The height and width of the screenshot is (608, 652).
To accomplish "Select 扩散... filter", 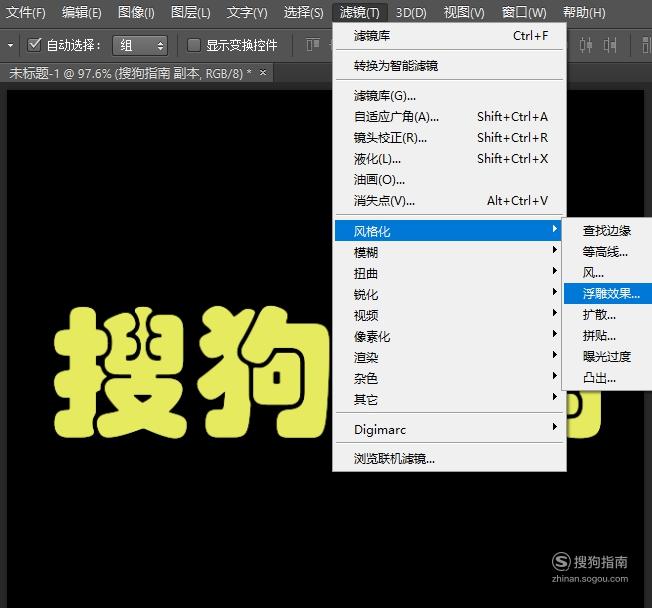I will click(x=608, y=315).
